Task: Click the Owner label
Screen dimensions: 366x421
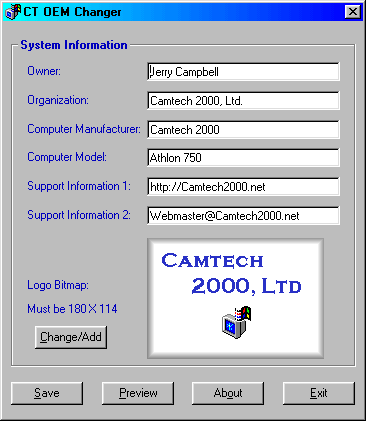Action: click(44, 71)
